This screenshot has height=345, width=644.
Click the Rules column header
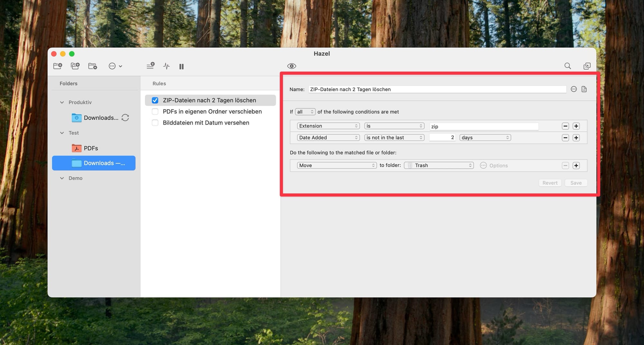[159, 83]
